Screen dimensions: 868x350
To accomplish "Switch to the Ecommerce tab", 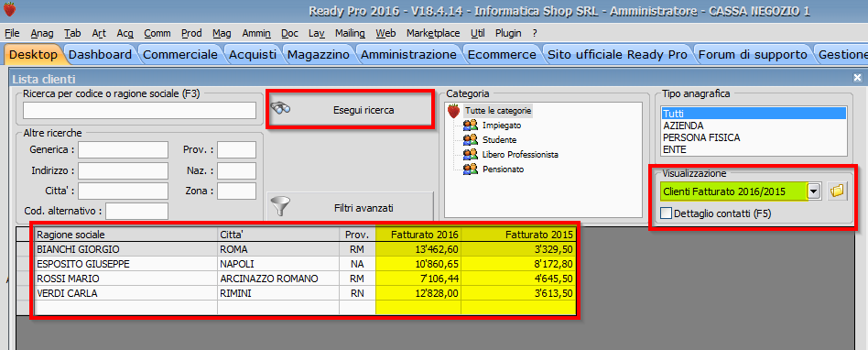I will click(502, 55).
